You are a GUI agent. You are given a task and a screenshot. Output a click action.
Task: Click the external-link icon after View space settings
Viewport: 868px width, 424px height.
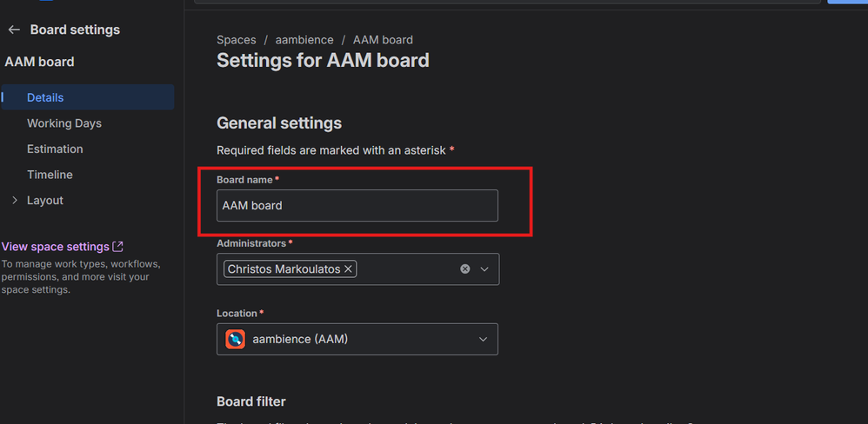click(x=118, y=247)
